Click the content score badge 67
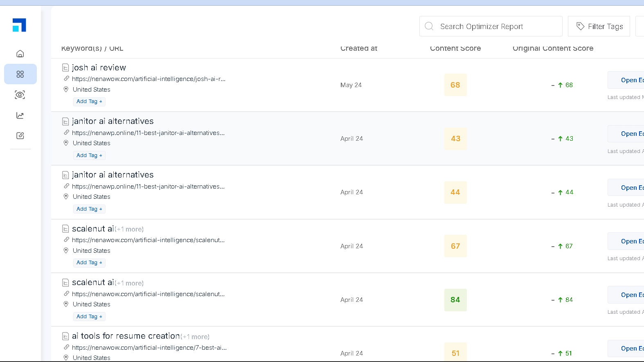This screenshot has height=362, width=644. pyautogui.click(x=455, y=246)
